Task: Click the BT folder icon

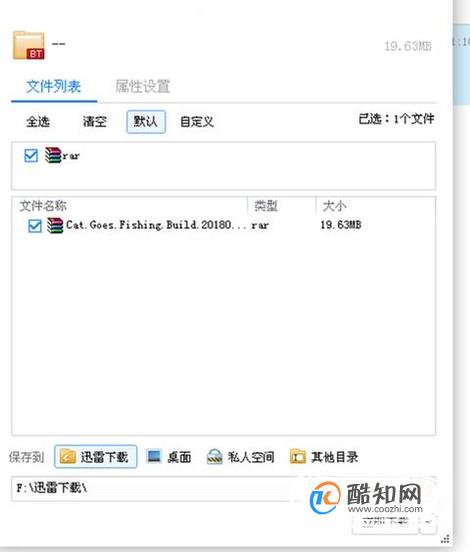Action: [x=29, y=45]
